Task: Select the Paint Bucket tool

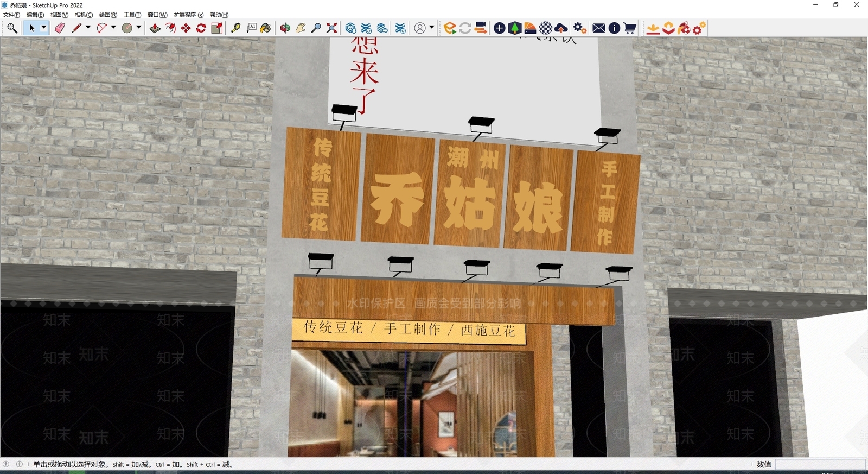Action: tap(266, 28)
